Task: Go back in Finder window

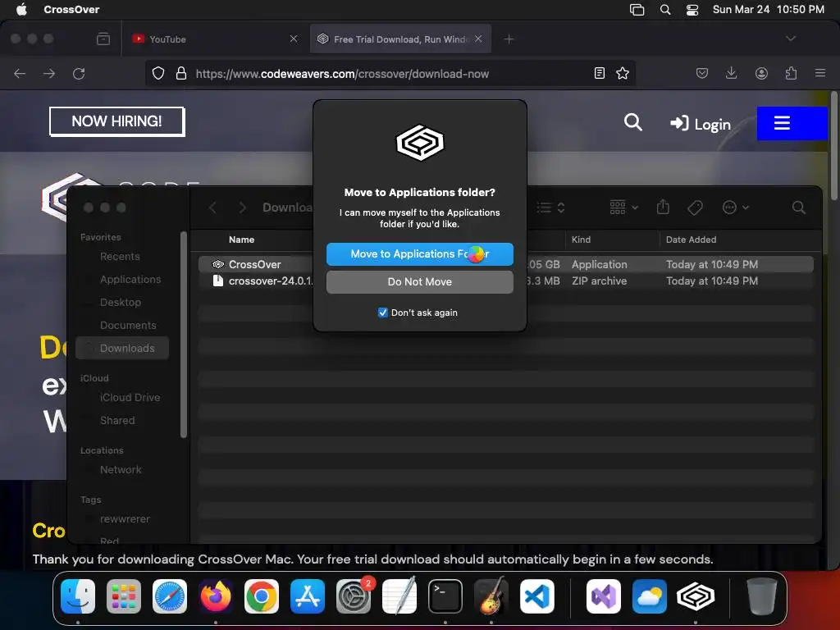Action: point(212,208)
